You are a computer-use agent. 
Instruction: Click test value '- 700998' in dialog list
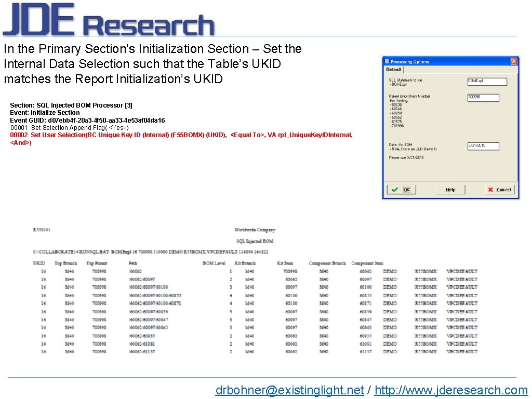coord(396,126)
